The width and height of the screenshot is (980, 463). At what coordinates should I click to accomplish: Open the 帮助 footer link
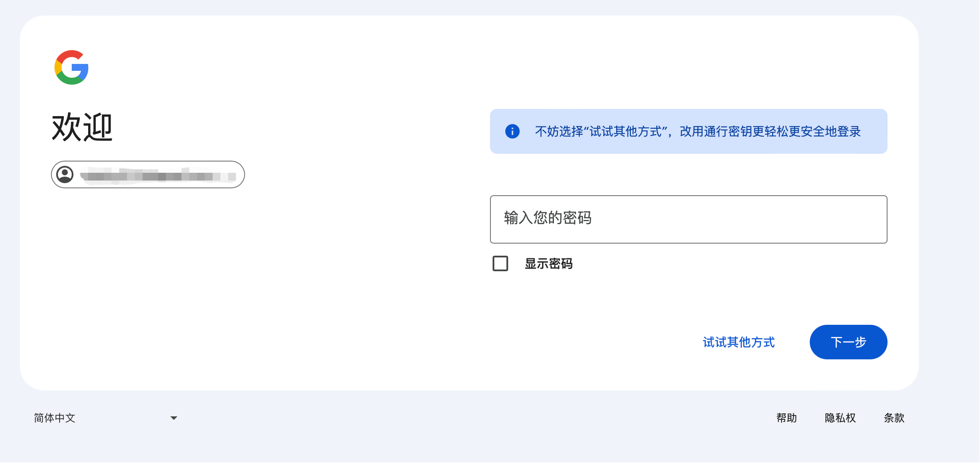tap(786, 418)
